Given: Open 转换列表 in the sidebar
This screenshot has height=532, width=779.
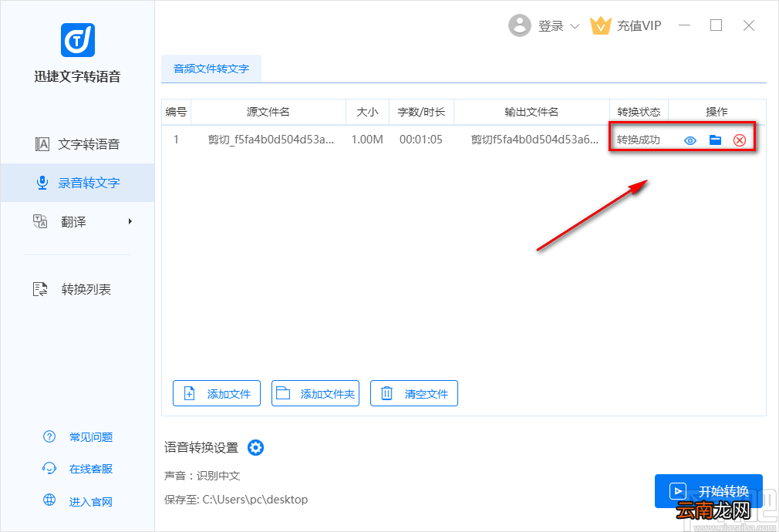Looking at the screenshot, I should pyautogui.click(x=77, y=289).
